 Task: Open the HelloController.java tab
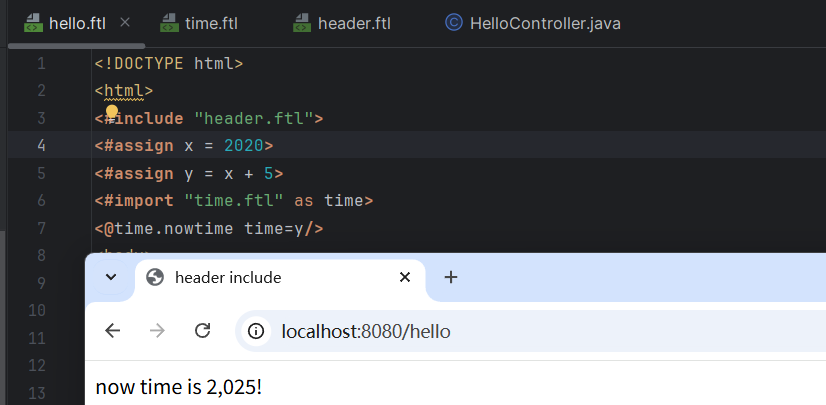point(544,22)
